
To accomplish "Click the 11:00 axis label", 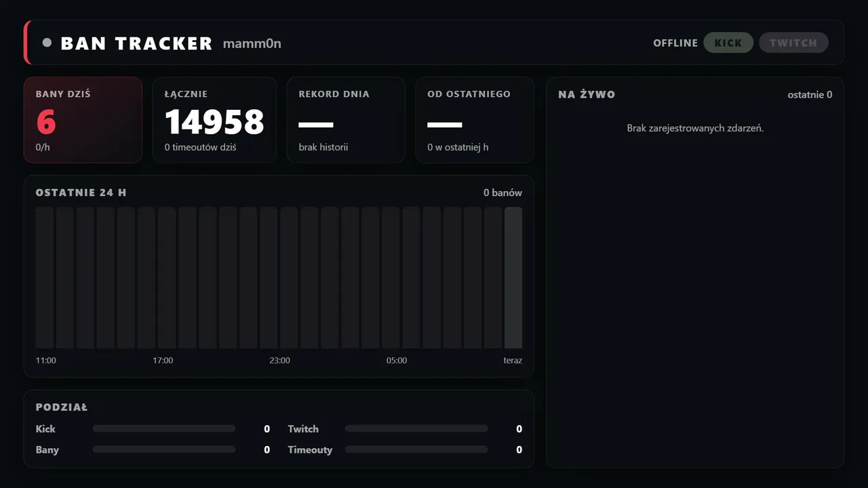I will tap(46, 361).
